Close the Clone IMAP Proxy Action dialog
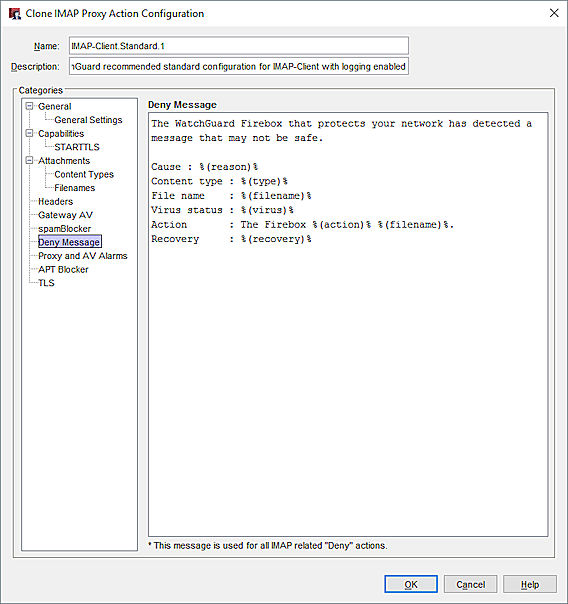568x604 pixels. coord(554,13)
